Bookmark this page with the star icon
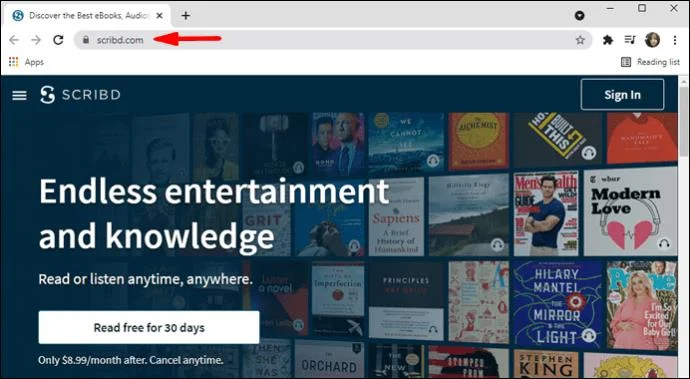 pyautogui.click(x=580, y=40)
